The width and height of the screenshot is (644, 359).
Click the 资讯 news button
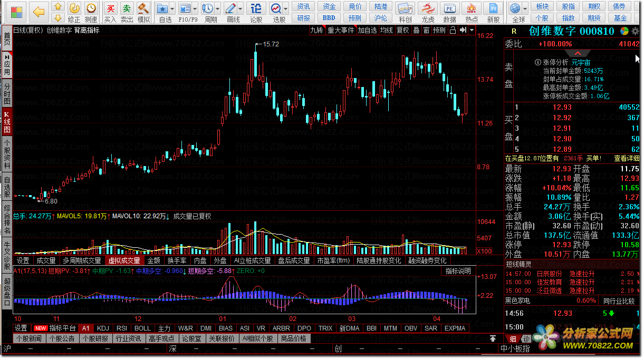(x=303, y=6)
